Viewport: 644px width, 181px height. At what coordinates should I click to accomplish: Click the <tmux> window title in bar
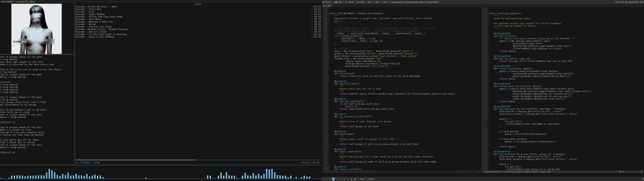tap(371, 179)
